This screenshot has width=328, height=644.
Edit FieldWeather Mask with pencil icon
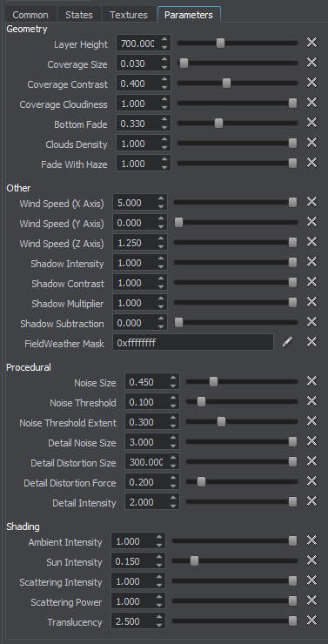coord(287,342)
